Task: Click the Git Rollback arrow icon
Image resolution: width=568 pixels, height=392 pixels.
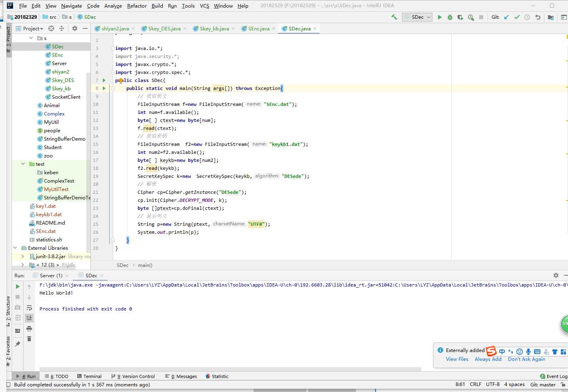Action: click(538, 17)
